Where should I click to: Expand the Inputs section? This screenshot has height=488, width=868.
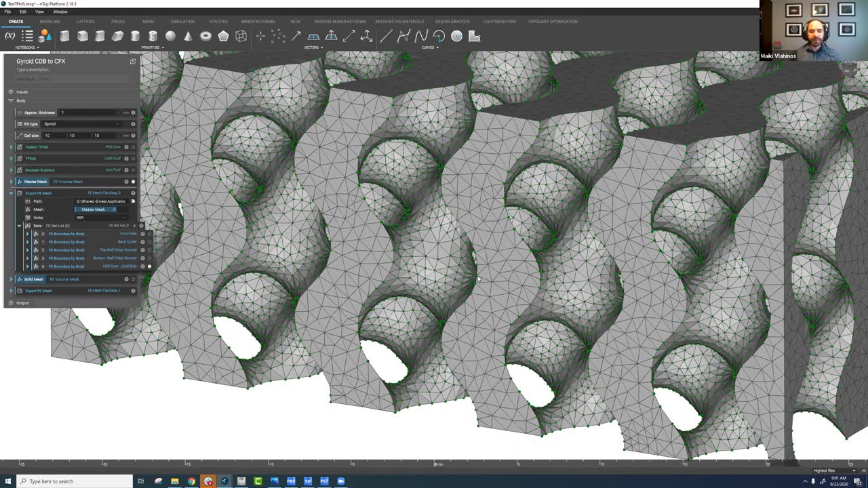click(11, 91)
